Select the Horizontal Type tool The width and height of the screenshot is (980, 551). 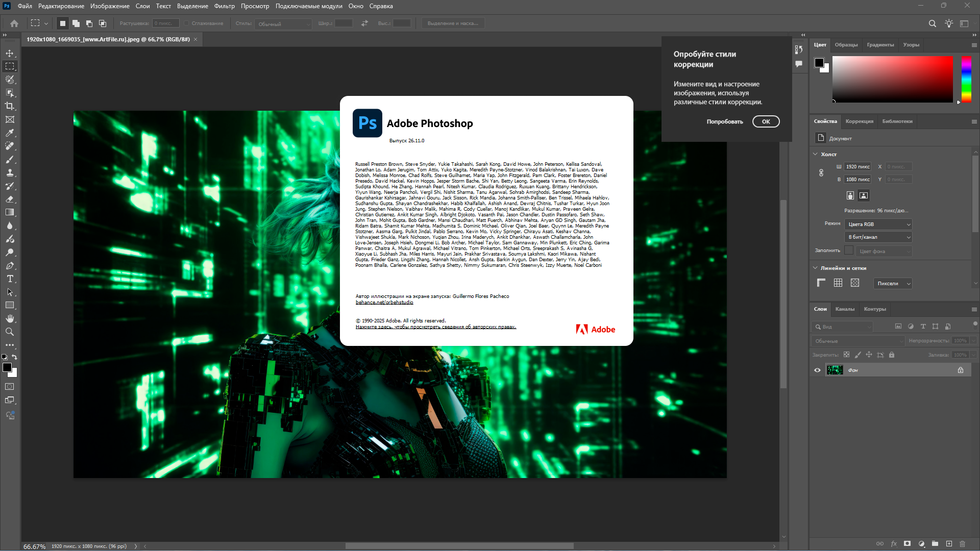pos(10,279)
